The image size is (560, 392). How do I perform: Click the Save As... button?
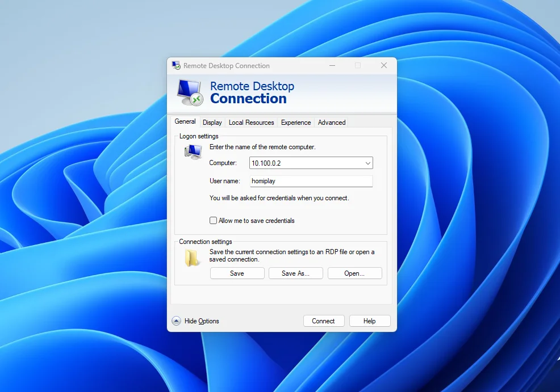click(296, 273)
